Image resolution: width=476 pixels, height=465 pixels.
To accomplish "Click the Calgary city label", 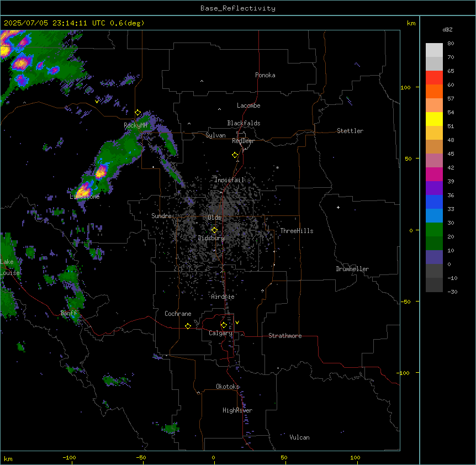I will [x=220, y=333].
